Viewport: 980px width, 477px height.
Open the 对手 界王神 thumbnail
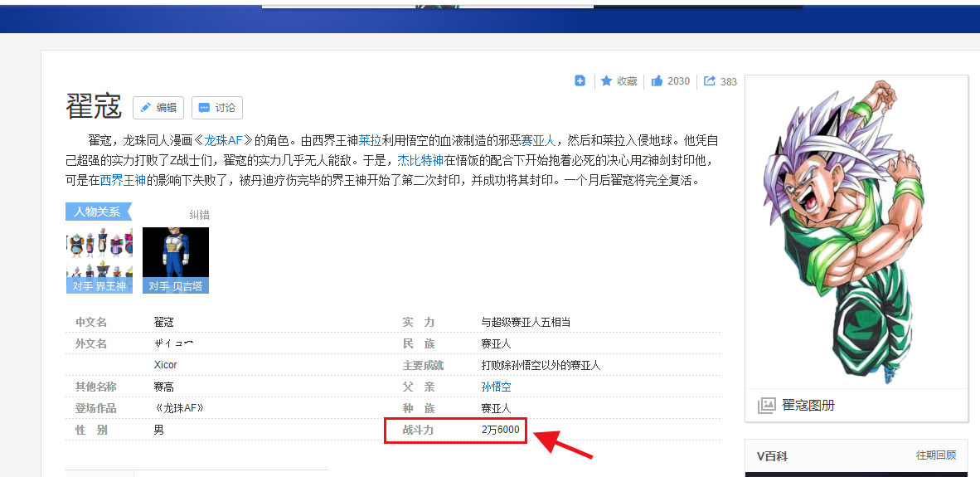99,260
